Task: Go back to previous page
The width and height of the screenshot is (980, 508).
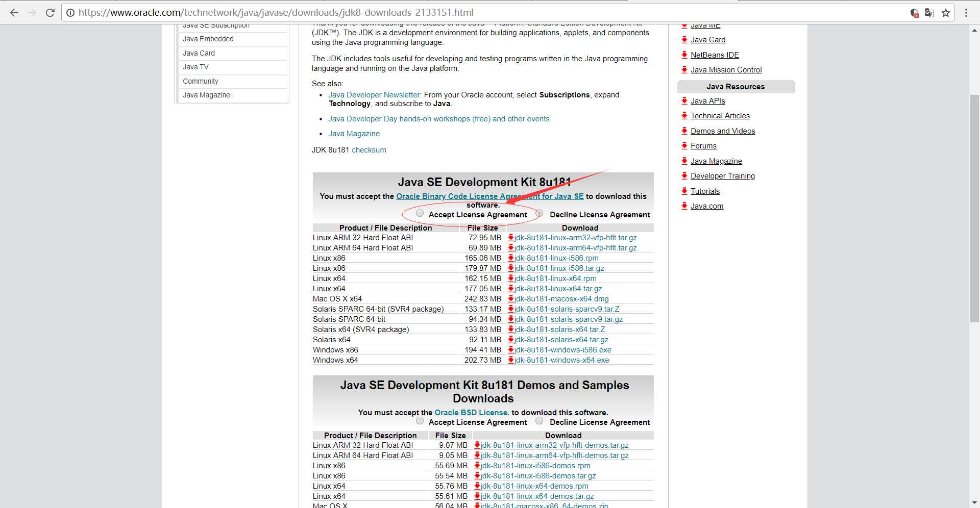Action: [x=14, y=13]
